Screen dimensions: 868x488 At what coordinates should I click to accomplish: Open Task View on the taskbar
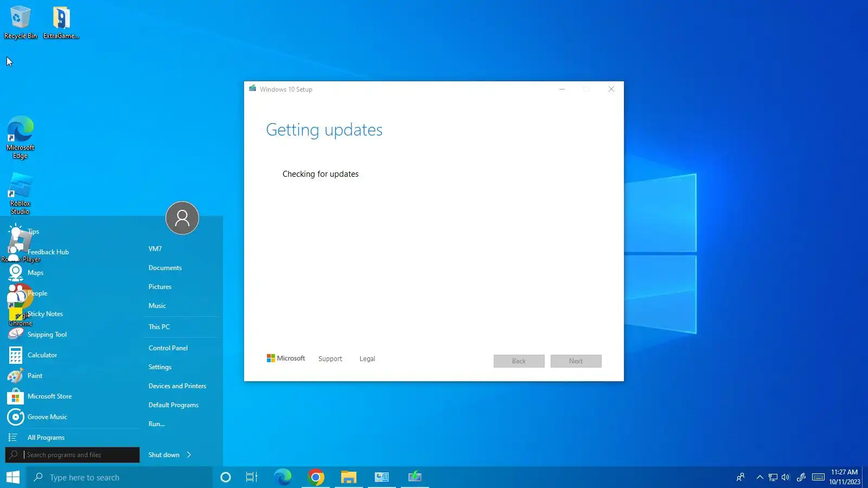[252, 477]
